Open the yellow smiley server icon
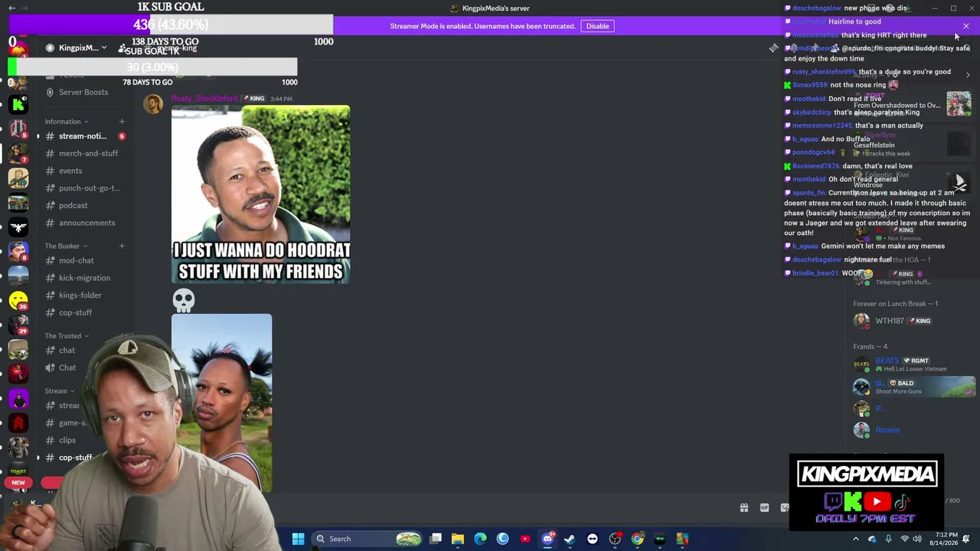 [x=18, y=301]
